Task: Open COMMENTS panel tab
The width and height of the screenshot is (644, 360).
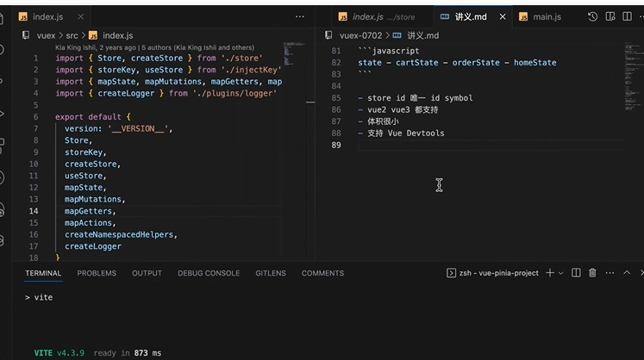Action: (322, 273)
